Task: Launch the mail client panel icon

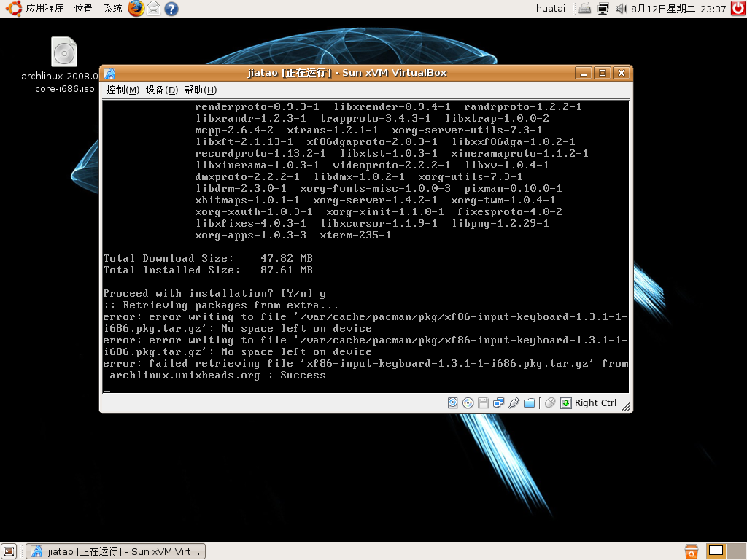Action: click(x=153, y=9)
